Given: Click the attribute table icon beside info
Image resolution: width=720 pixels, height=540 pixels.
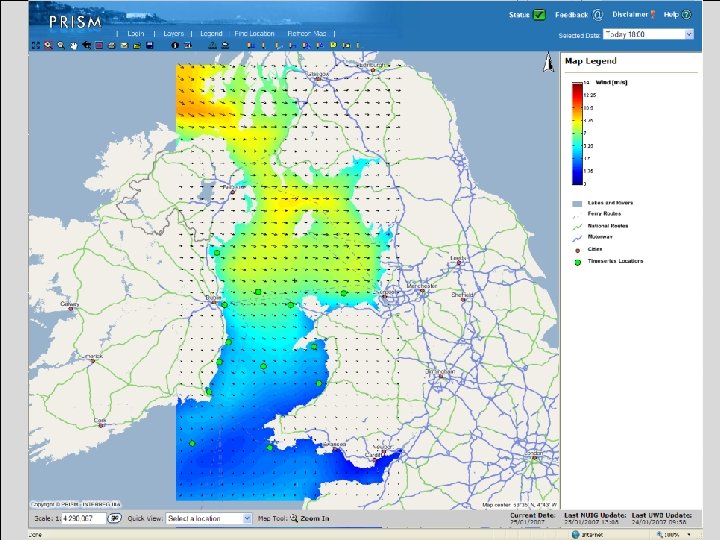Looking at the screenshot, I should tap(188, 45).
